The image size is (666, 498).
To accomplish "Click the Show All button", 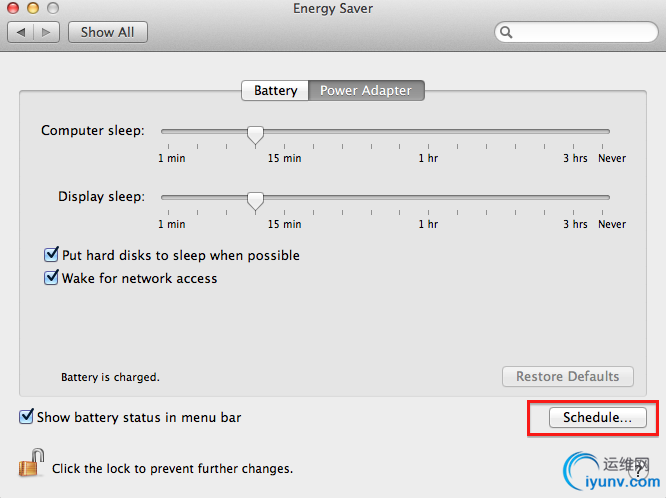I will pyautogui.click(x=108, y=32).
